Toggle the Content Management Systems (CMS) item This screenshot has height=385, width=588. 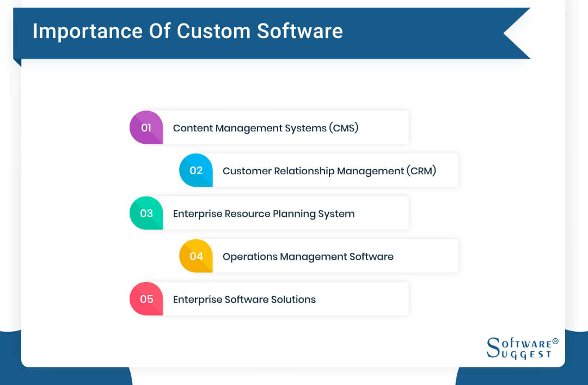265,128
